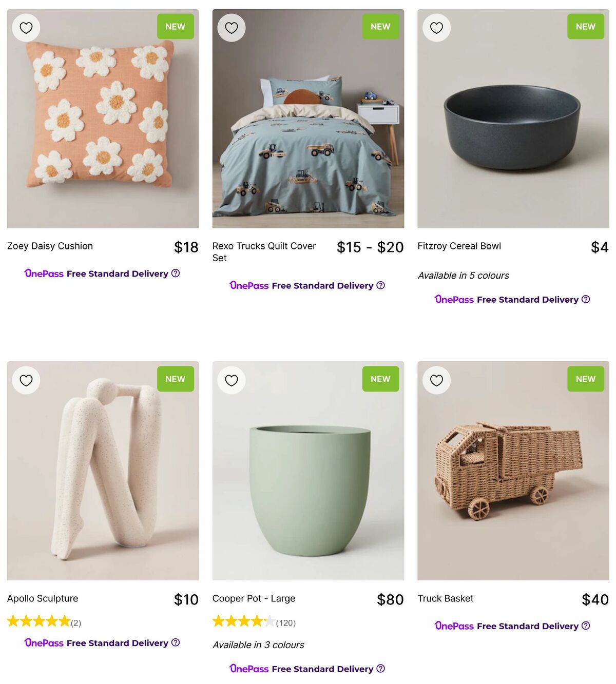
Task: Click the Apollo Sculpture product name
Action: [43, 598]
